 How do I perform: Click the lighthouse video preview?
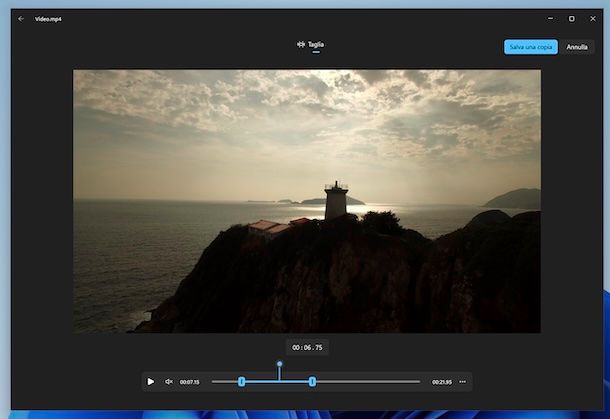coord(307,201)
